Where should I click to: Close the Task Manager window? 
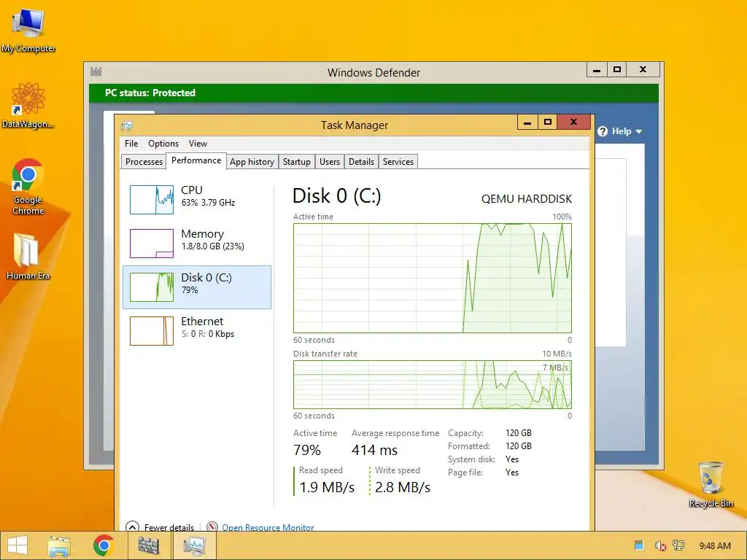tap(573, 122)
